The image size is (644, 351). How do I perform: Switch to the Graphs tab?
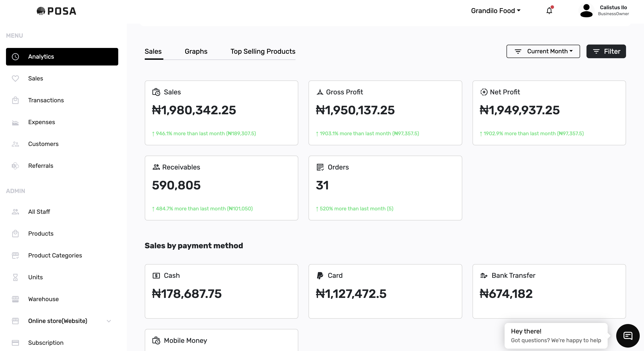[x=196, y=52]
